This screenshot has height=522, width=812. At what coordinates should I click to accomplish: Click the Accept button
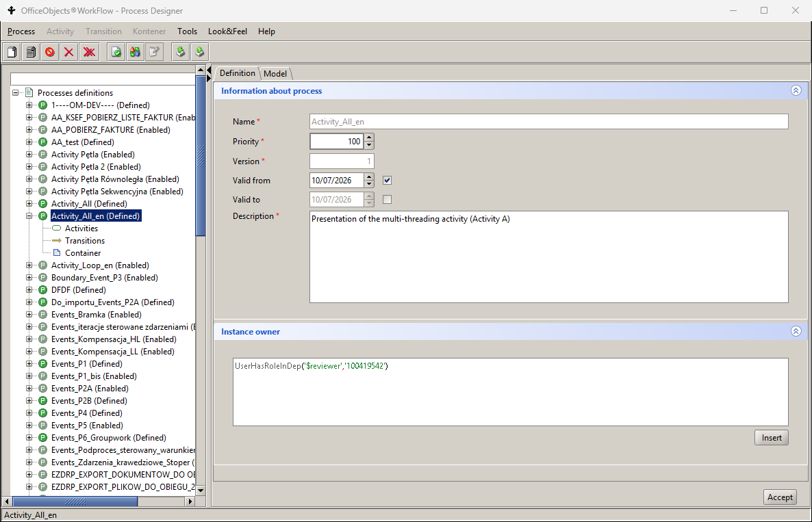pos(780,497)
